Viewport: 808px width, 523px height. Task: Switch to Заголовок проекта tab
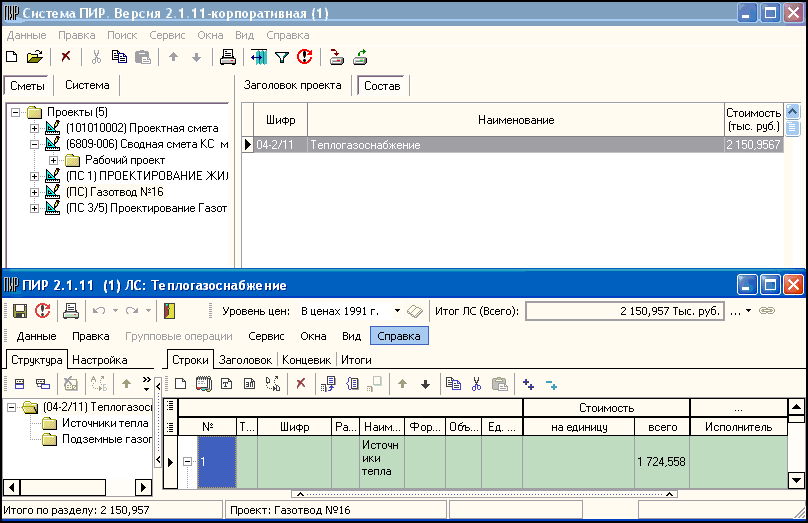pos(292,85)
